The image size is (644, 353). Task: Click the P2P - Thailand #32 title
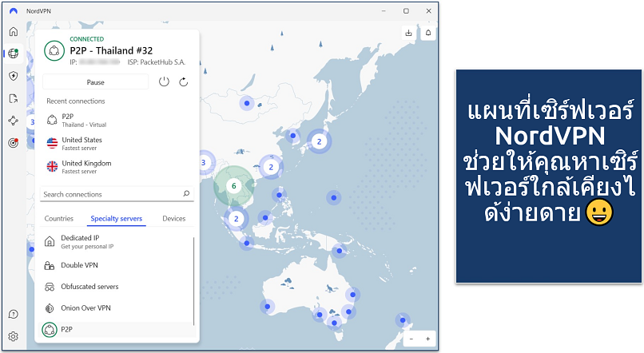(x=111, y=50)
